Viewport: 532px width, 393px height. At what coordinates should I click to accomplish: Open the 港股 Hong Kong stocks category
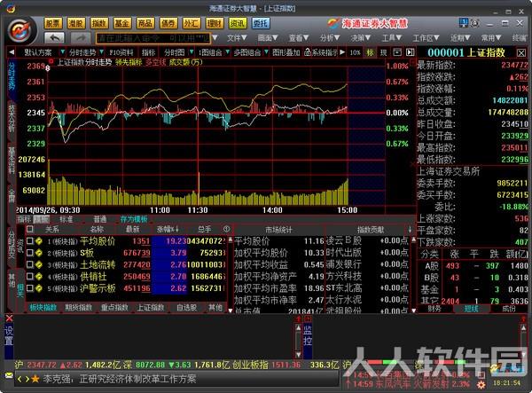(x=76, y=23)
